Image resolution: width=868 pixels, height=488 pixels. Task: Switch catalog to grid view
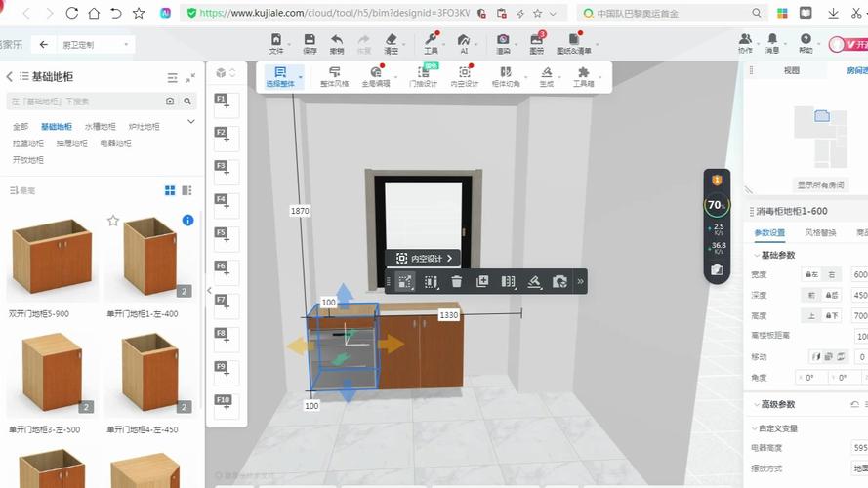(170, 190)
